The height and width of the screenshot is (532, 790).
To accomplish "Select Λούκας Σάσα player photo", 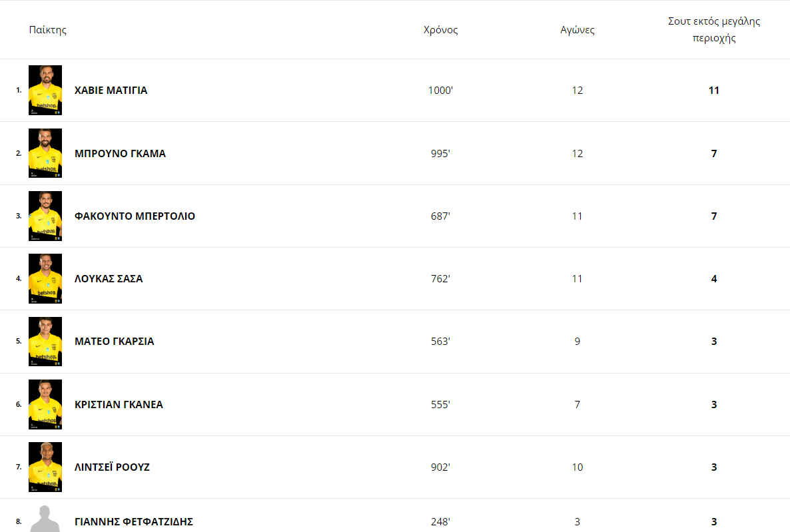I will [45, 278].
